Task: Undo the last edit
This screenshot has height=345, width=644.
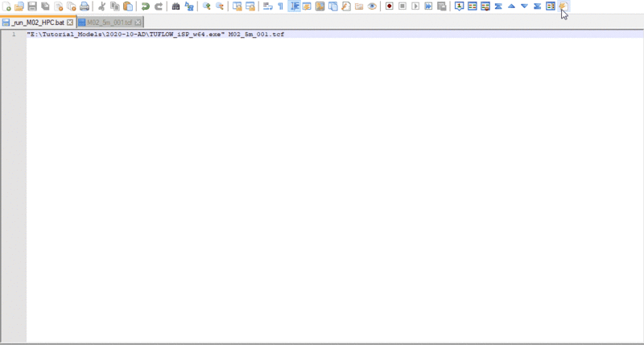Action: pyautogui.click(x=146, y=6)
